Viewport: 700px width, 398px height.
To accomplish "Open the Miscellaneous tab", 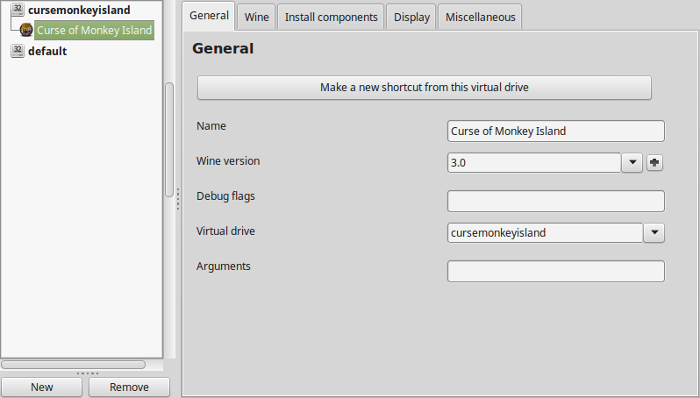I will click(x=480, y=17).
